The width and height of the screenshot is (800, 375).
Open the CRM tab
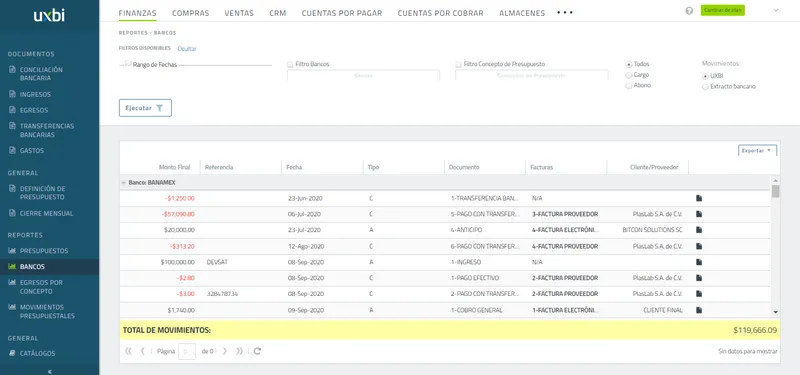coord(278,13)
